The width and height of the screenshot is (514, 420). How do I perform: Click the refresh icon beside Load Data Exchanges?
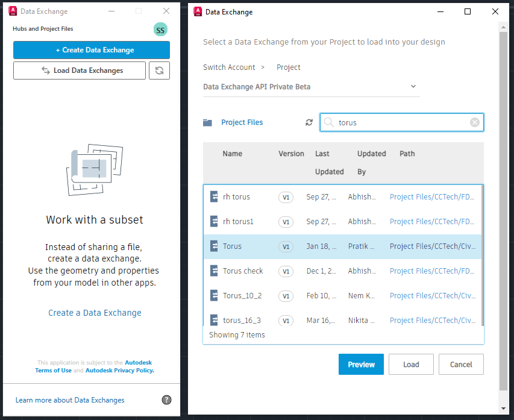tap(159, 71)
